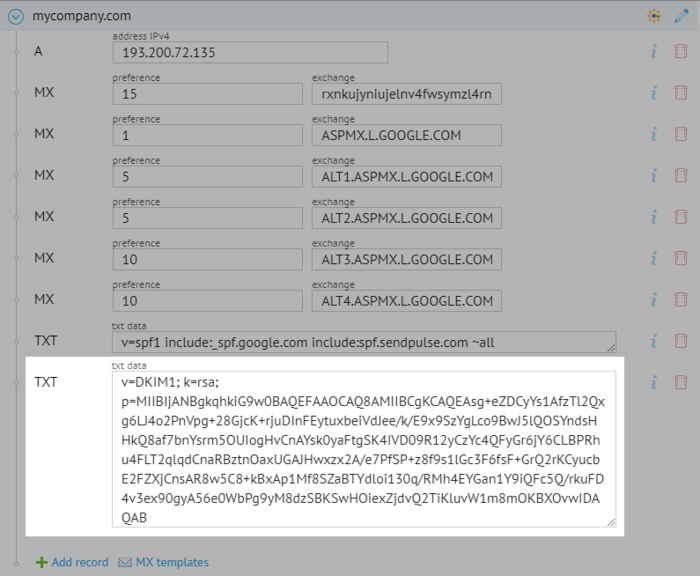Focus the preference field of ALT4.ASPMX.L.GOOGLE.COM
700x576 pixels.
coord(208,301)
